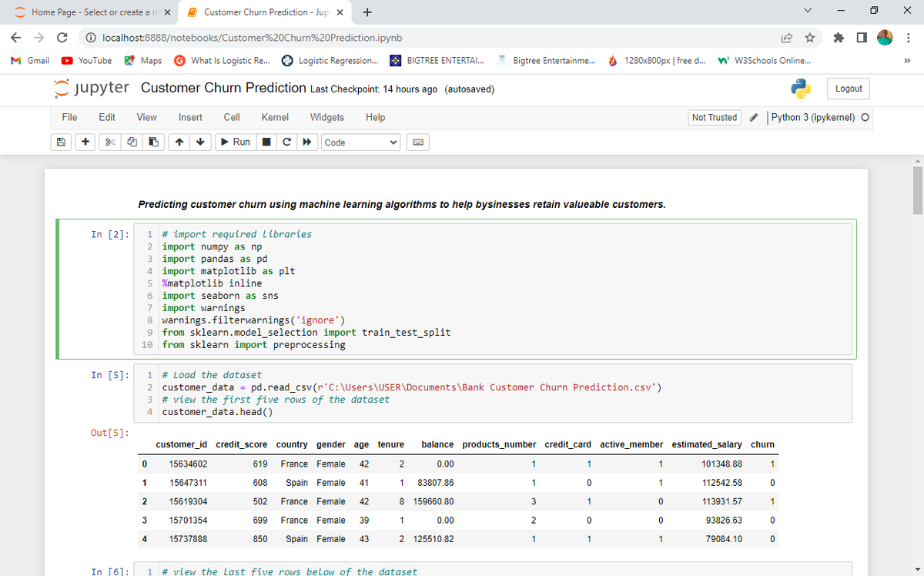Click the load dataset code cell
Screen dimensions: 924x576
tap(494, 393)
